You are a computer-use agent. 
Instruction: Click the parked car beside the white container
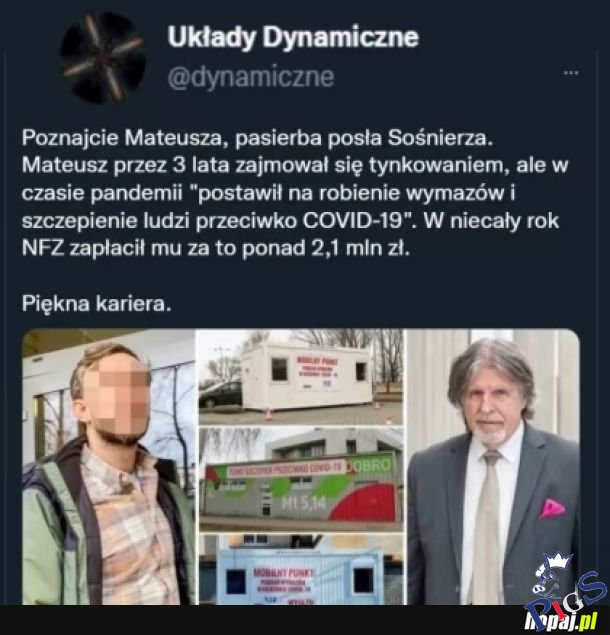point(221,394)
